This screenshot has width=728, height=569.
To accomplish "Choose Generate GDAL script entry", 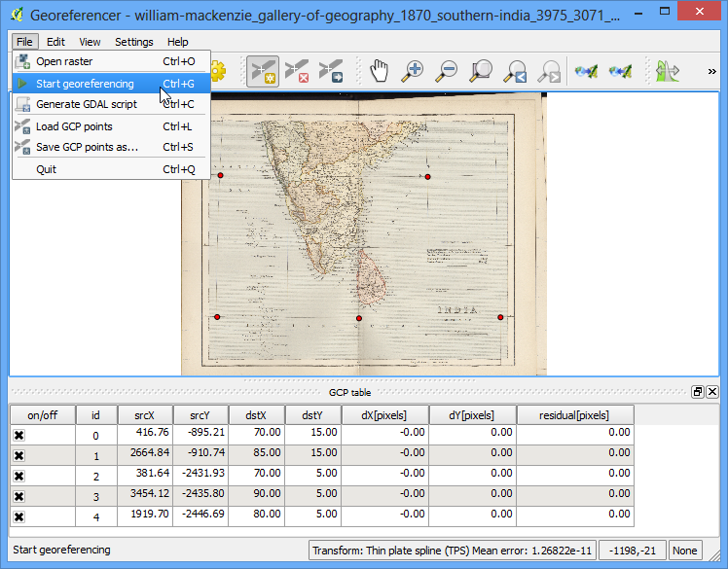I will coord(111,104).
